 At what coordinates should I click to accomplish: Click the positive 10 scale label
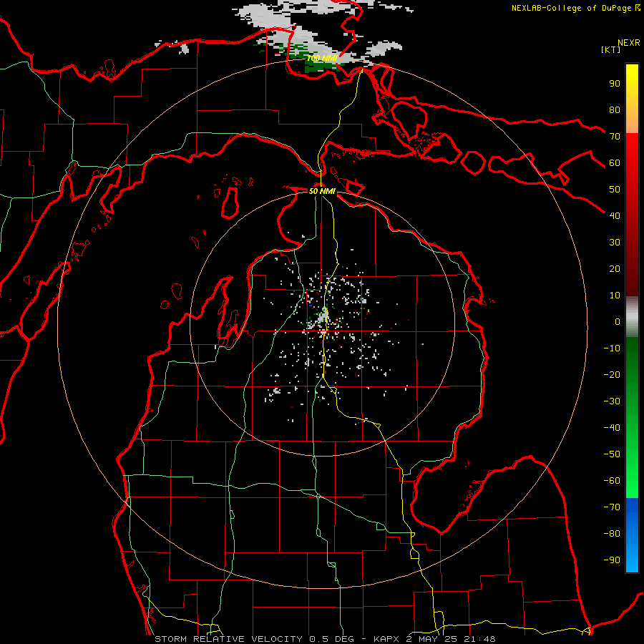click(615, 296)
